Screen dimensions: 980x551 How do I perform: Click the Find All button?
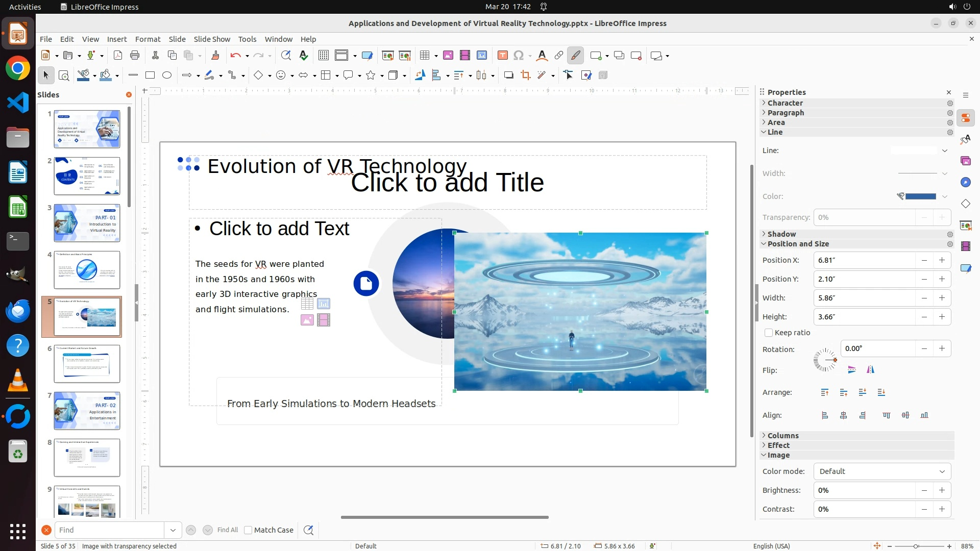pyautogui.click(x=227, y=530)
